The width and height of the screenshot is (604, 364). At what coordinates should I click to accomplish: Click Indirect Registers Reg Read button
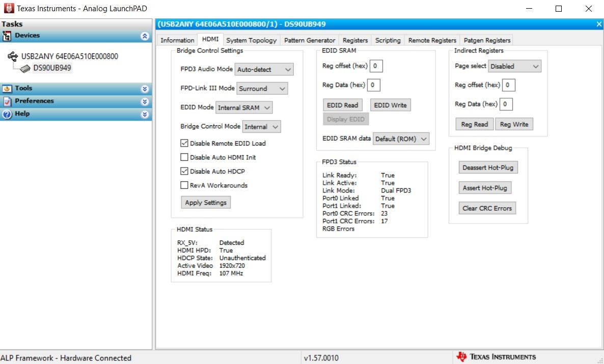(475, 124)
